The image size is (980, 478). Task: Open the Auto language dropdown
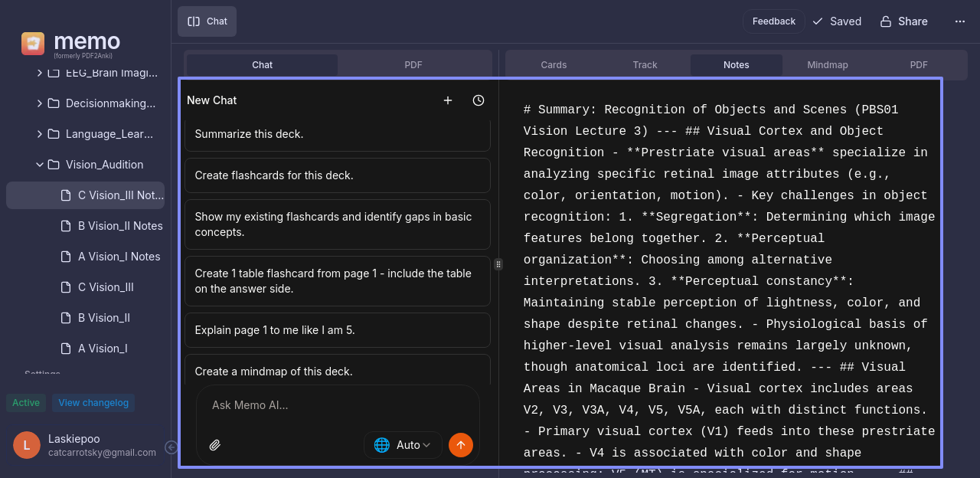[403, 445]
